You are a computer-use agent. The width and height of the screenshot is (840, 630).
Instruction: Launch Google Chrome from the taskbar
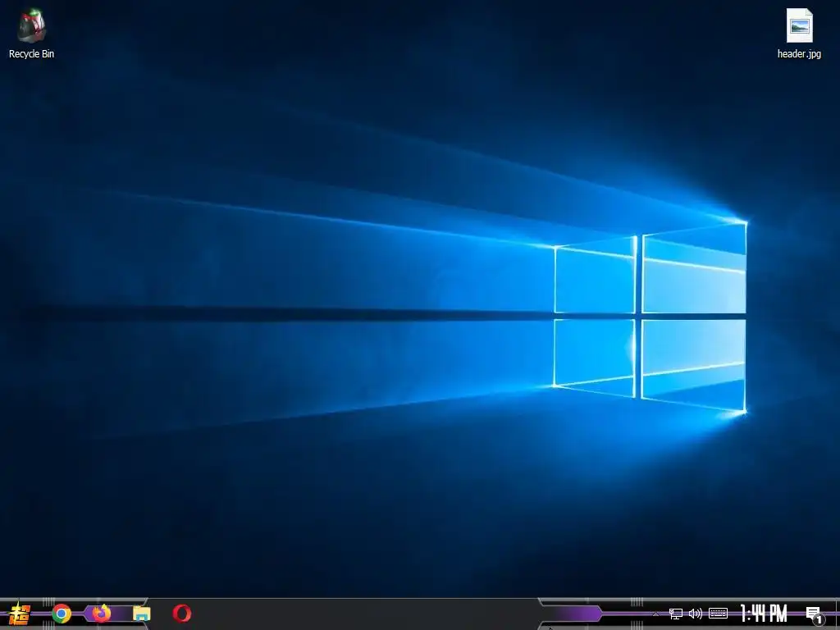[62, 614]
